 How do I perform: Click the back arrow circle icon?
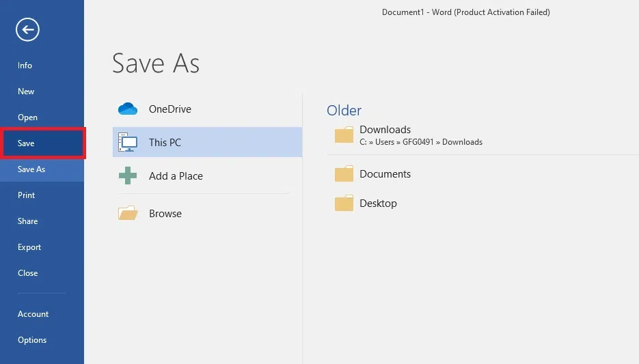coord(27,29)
